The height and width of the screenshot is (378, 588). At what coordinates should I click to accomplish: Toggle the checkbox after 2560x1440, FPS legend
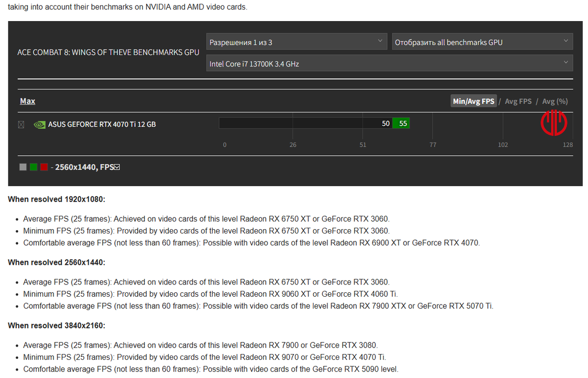coord(117,167)
